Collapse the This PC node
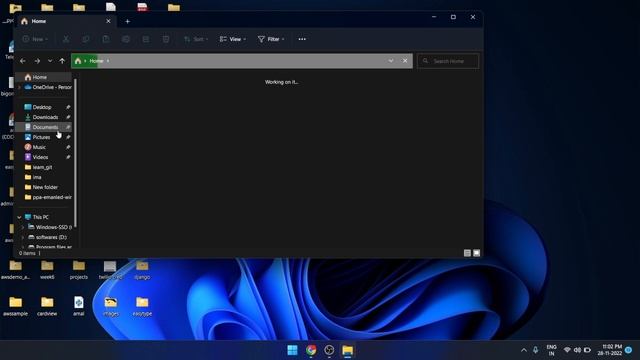640x360 pixels. (19, 217)
